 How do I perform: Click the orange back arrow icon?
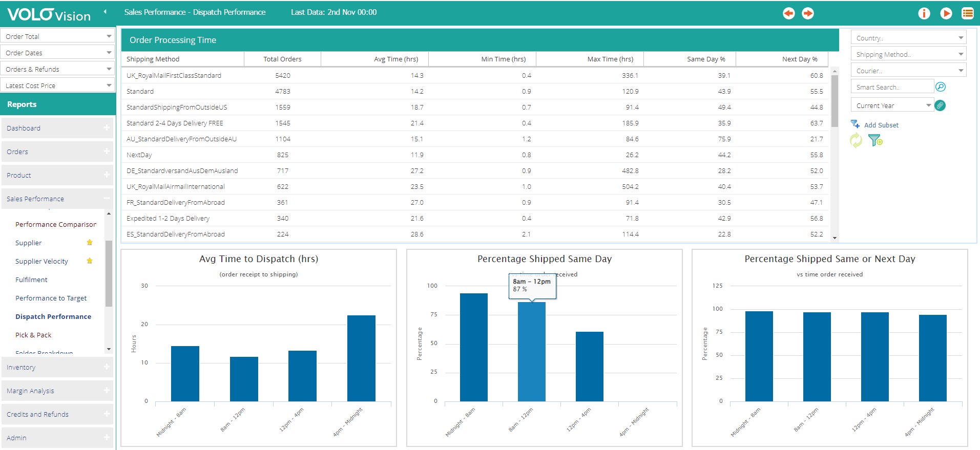click(788, 13)
